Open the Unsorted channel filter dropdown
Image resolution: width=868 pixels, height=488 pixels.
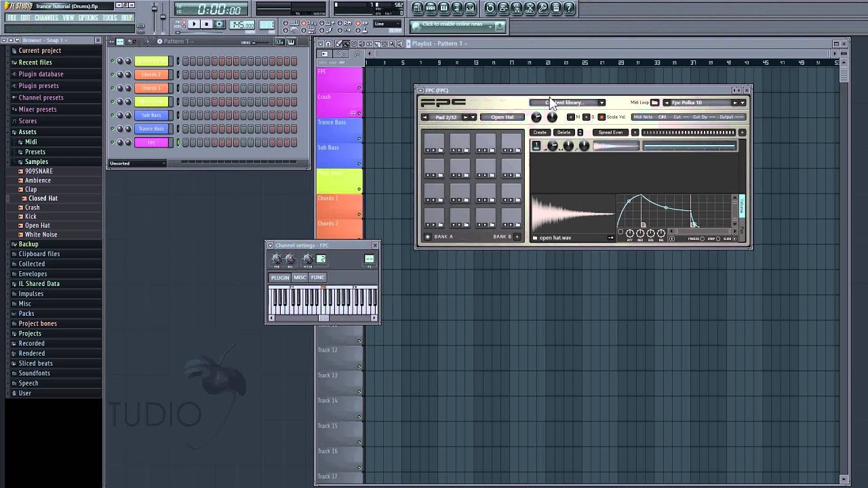pyautogui.click(x=138, y=163)
